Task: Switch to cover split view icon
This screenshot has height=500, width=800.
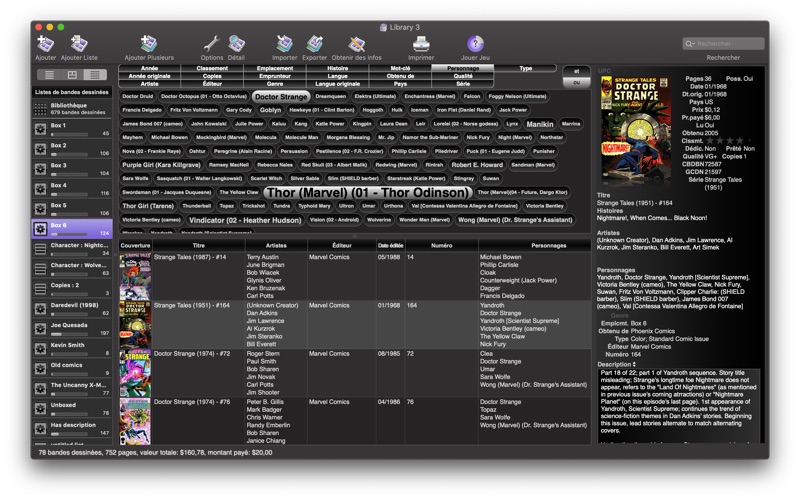Action: 72,75
